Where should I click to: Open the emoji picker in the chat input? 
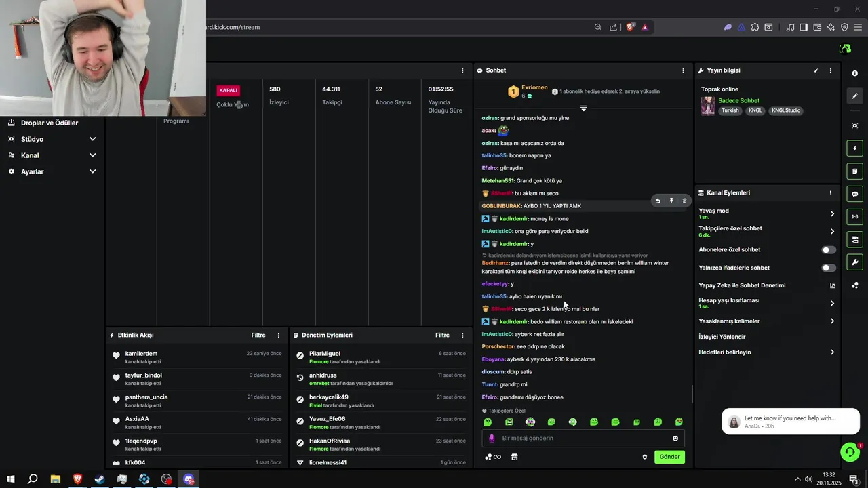pos(675,439)
